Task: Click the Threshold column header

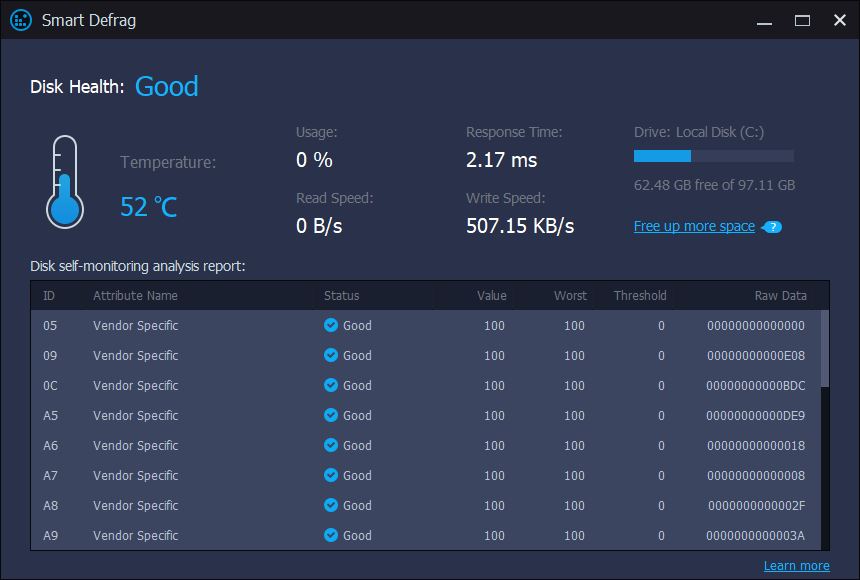Action: point(640,296)
